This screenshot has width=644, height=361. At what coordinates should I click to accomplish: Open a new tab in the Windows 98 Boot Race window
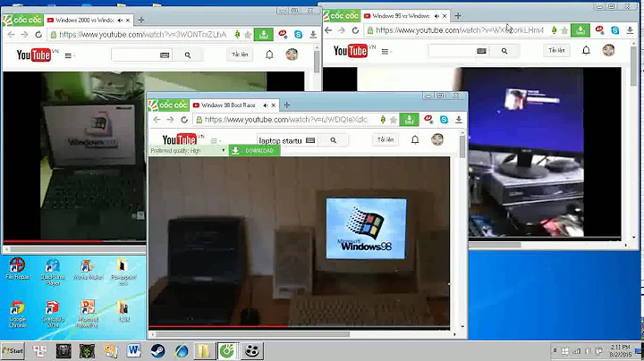(x=287, y=105)
